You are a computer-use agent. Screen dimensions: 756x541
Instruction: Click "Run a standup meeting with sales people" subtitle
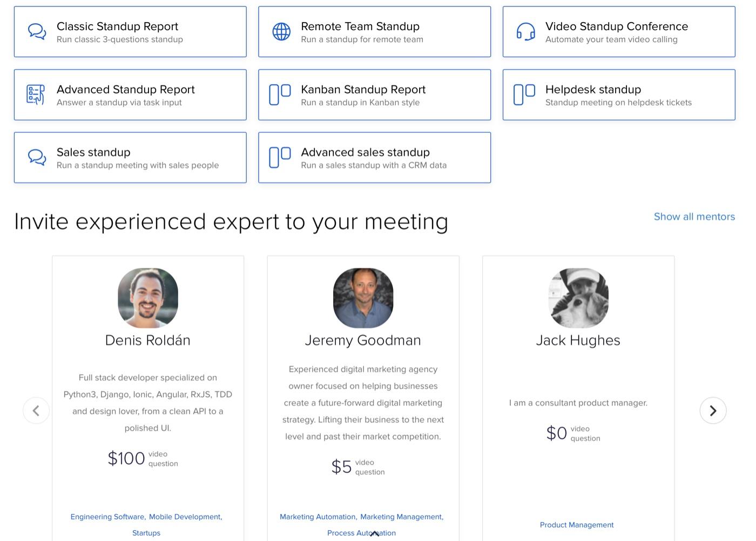point(138,165)
